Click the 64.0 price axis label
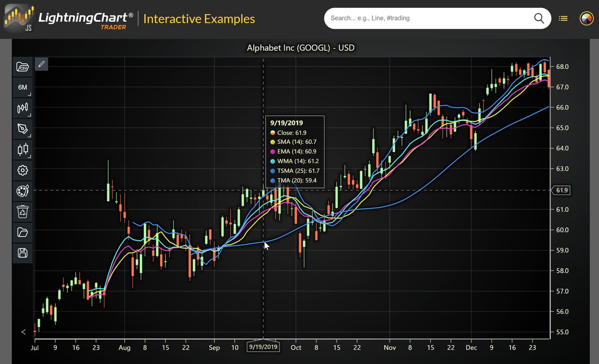Screen dimensions: 599x364 tap(562, 148)
